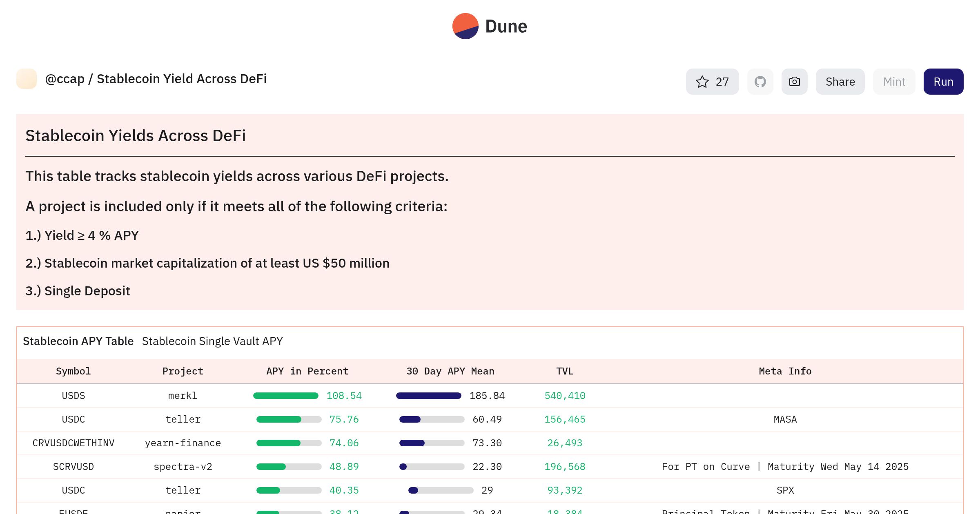The width and height of the screenshot is (980, 514).
Task: Sort by APY in Percent column
Action: pyautogui.click(x=307, y=371)
